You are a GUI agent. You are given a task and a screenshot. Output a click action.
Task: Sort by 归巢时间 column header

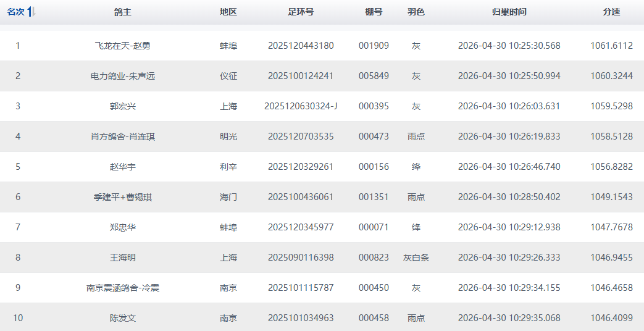509,12
